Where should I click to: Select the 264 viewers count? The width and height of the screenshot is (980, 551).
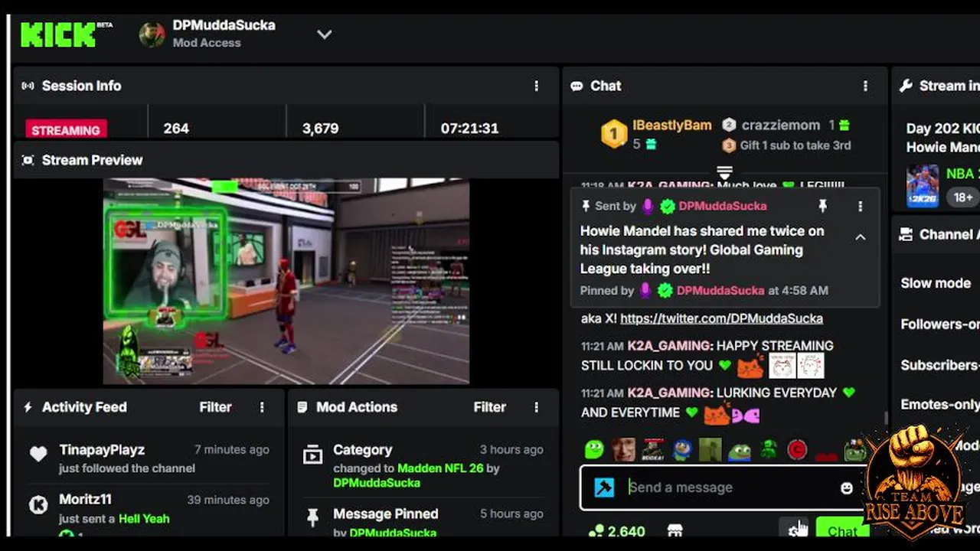[176, 129]
